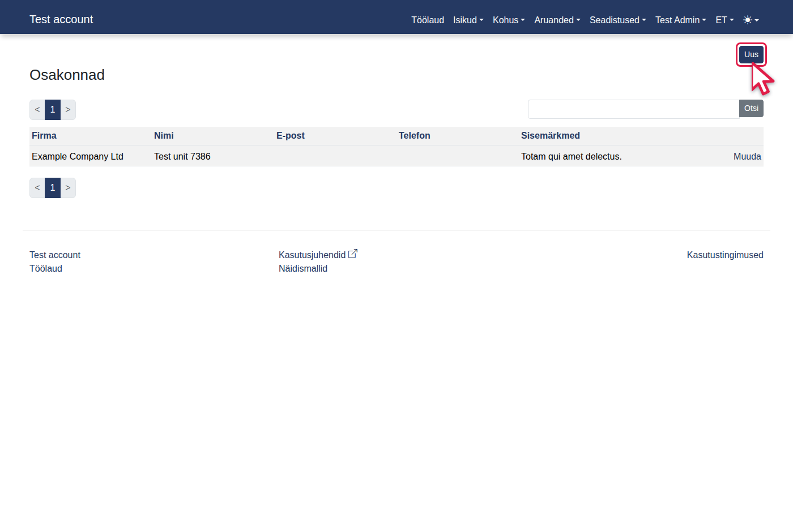This screenshot has width=793, height=532.
Task: Open Töölaud link in footer
Action: click(x=46, y=268)
